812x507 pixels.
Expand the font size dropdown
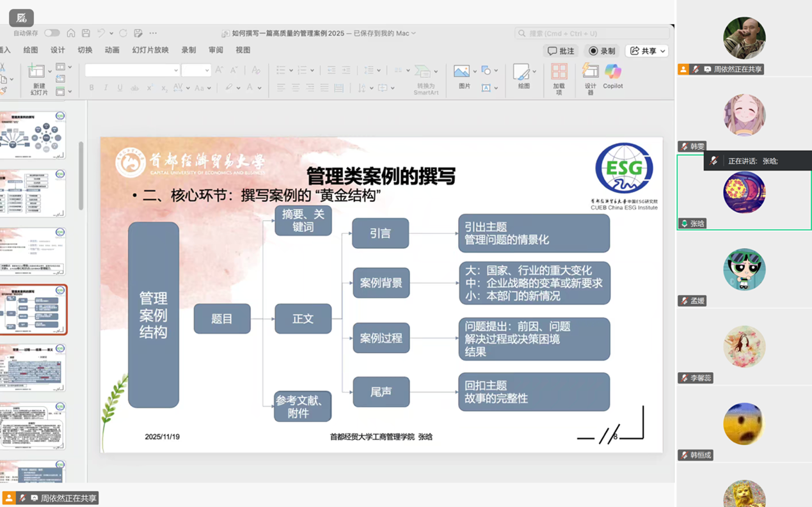(207, 70)
